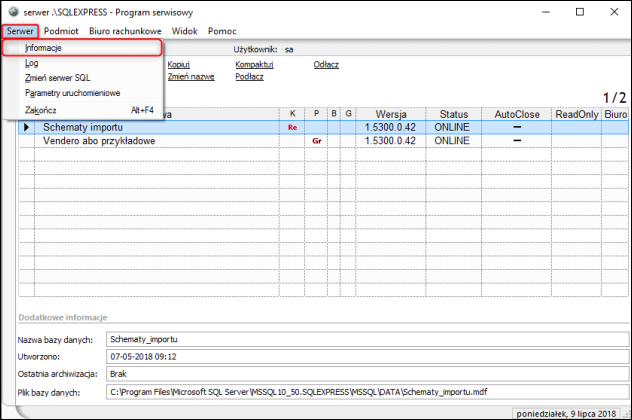Click the program globe icon in title bar
Image resolution: width=632 pixels, height=420 pixels.
click(13, 12)
